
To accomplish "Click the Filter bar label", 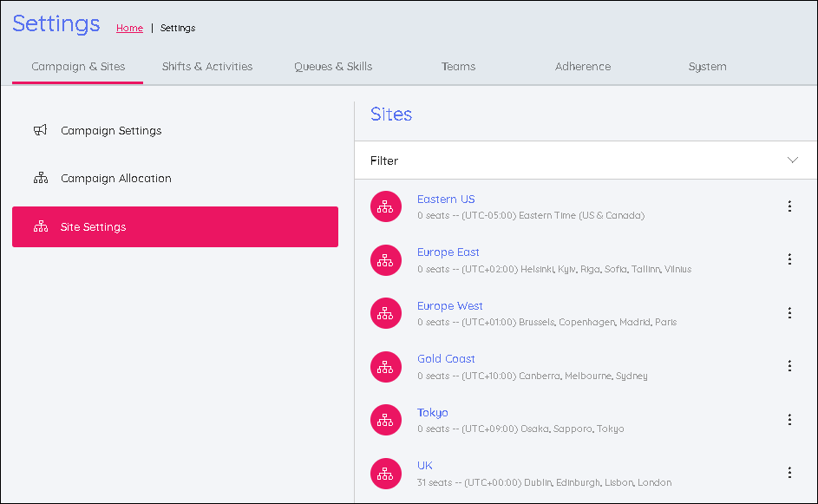I will [384, 160].
